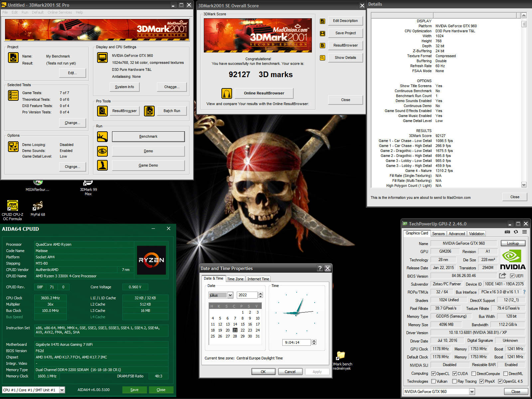Switch to the Internet Time tab

258,279
